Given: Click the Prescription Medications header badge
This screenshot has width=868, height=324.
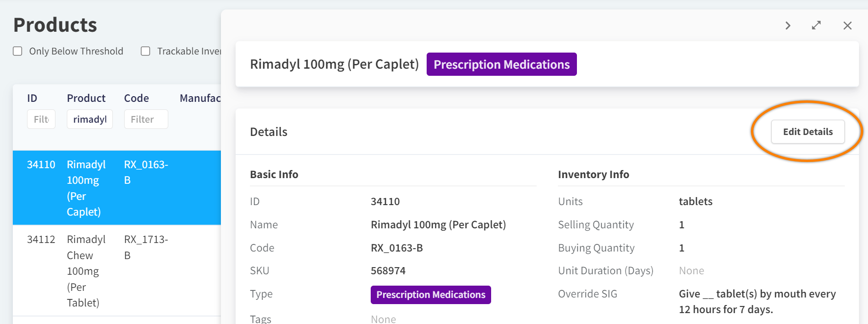Looking at the screenshot, I should (501, 64).
